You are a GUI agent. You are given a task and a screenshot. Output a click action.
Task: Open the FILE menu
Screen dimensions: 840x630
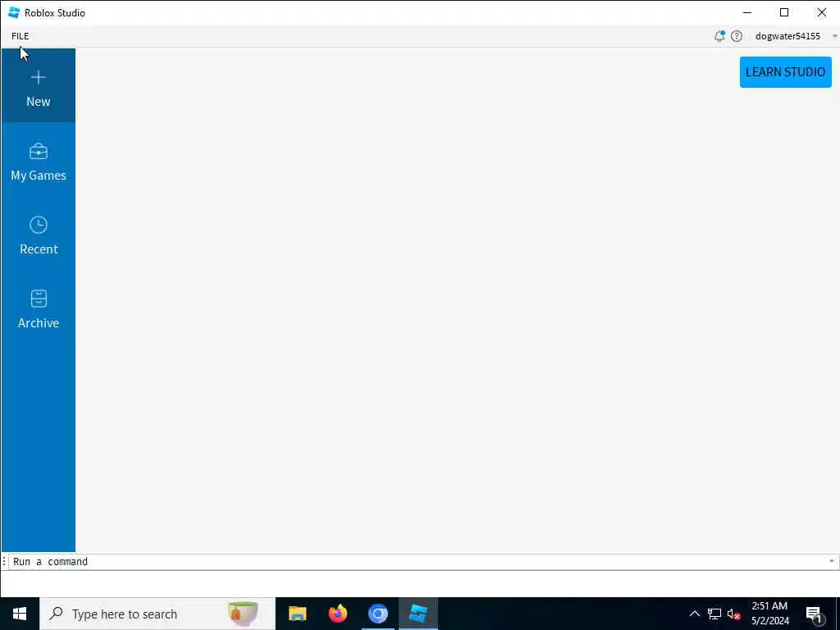pos(21,36)
